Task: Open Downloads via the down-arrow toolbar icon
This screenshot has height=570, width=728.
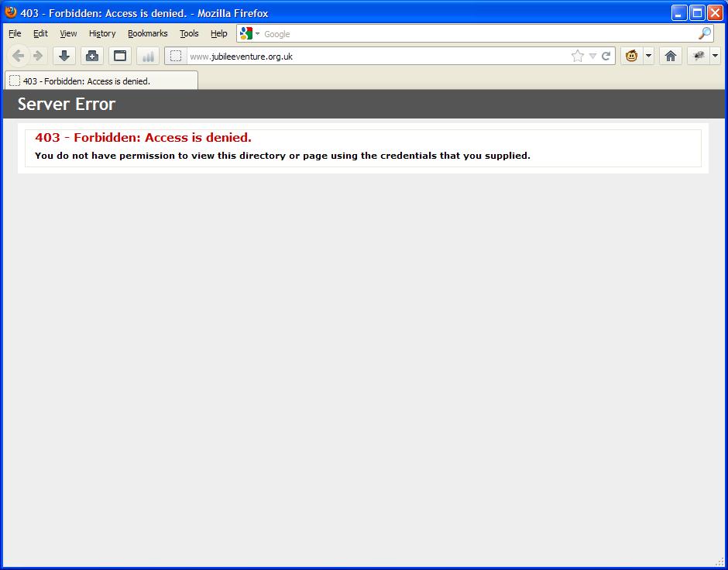Action: click(64, 55)
